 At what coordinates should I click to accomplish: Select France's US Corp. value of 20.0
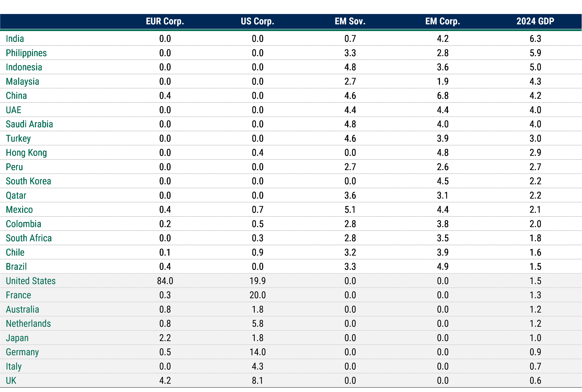coord(257,295)
